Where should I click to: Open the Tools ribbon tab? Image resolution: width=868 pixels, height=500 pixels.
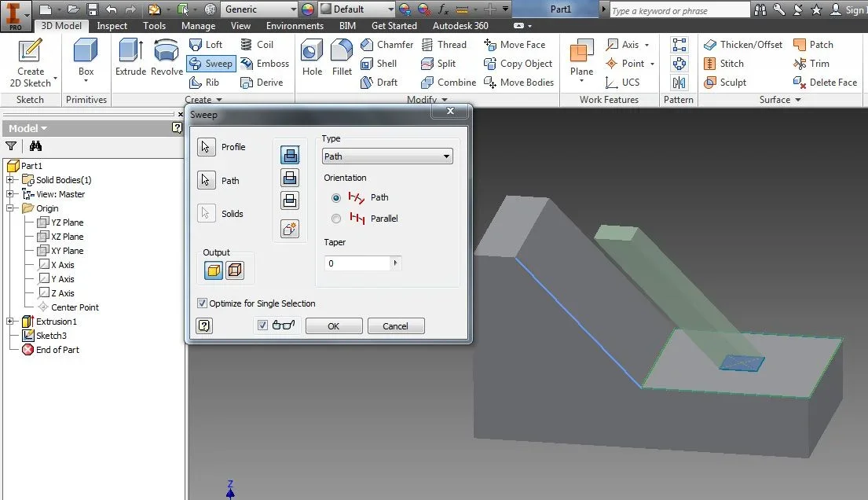point(154,25)
